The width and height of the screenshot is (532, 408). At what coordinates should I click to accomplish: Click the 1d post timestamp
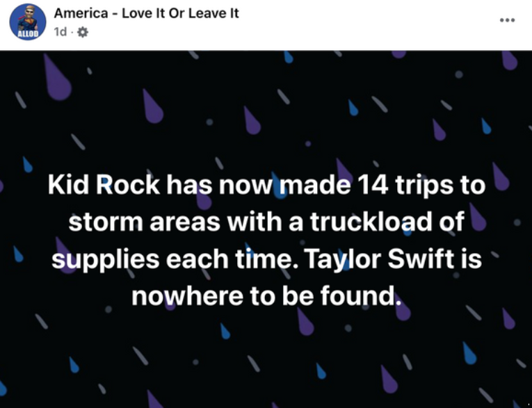[60, 32]
